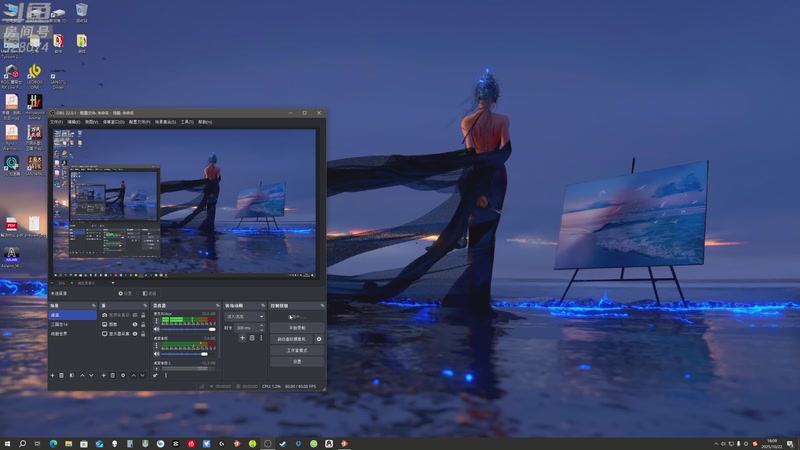Click the Start Virtual Camera button
Screen dimensions: 800x450
click(x=291, y=339)
